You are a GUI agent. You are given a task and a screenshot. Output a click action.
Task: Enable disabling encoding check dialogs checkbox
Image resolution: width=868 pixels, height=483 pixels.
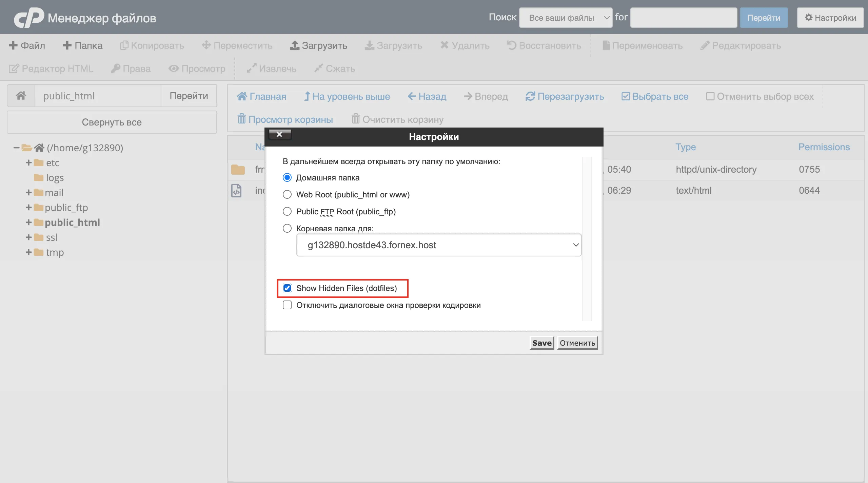(287, 305)
